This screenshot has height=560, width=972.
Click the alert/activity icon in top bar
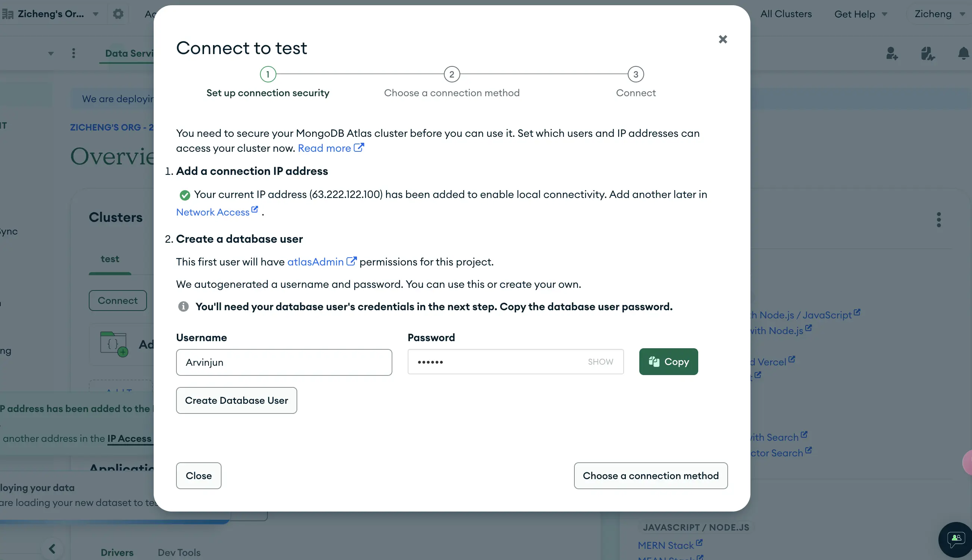point(963,53)
